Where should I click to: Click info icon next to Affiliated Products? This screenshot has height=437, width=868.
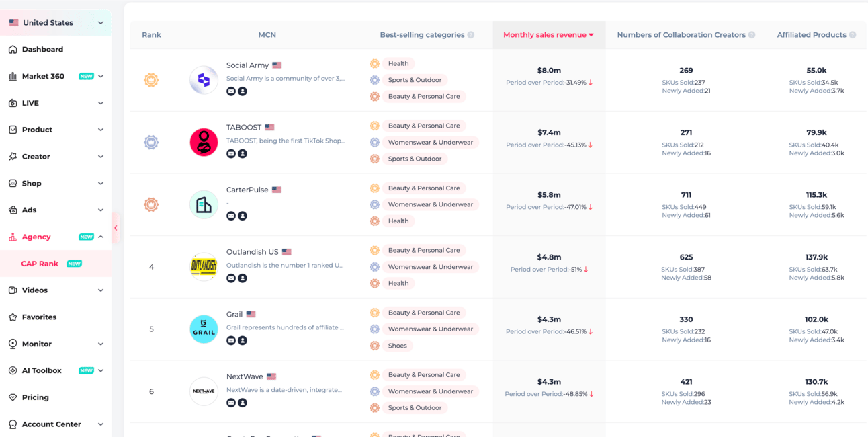click(853, 35)
